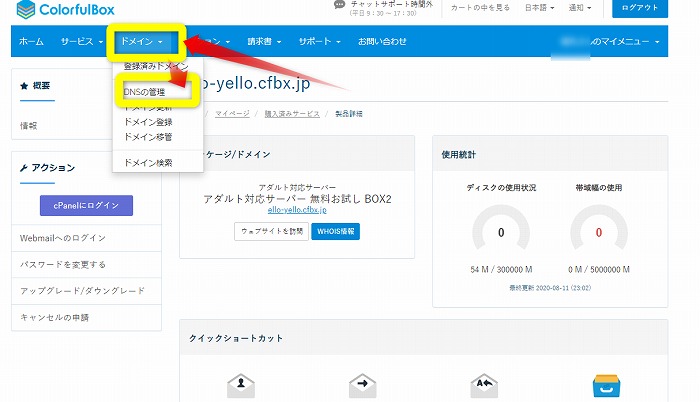Click the chat support speech bubble icon
Screen dimensions: 700x402
(x=342, y=6)
